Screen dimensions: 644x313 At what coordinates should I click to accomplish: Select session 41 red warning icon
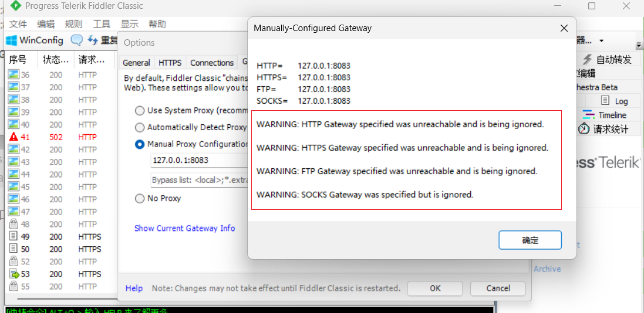(x=14, y=137)
